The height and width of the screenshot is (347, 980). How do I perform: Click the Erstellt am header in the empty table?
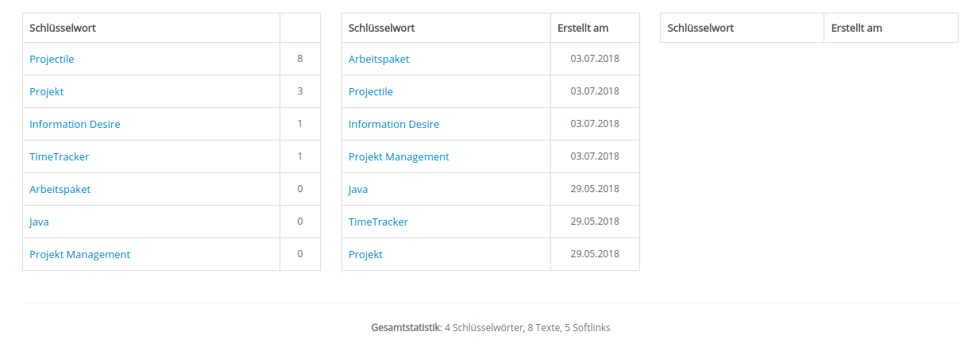[x=856, y=28]
